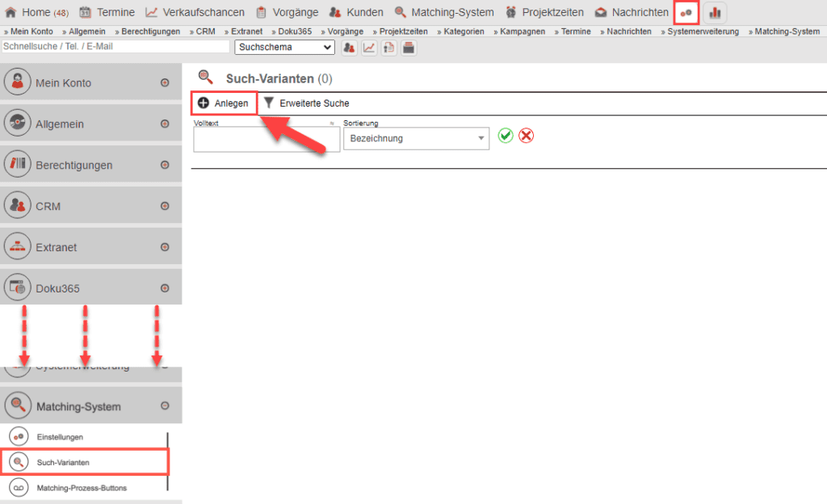
Task: Open the Matching-System module icon
Action: point(401,12)
